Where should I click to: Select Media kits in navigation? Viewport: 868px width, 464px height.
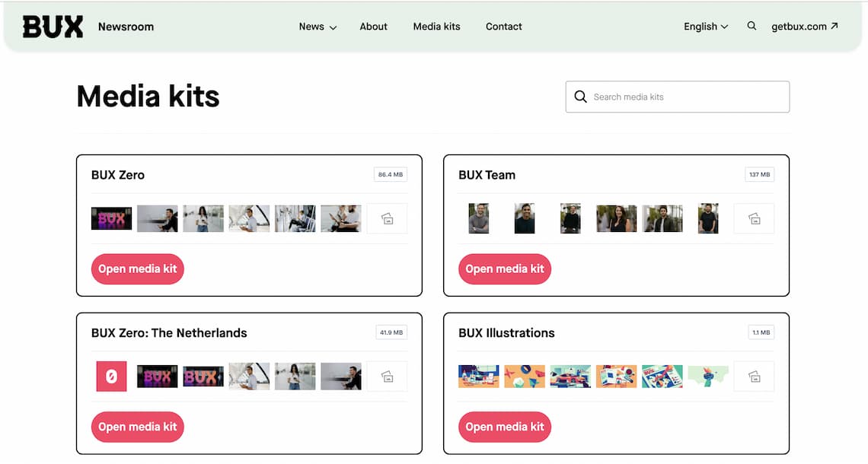[x=436, y=27]
